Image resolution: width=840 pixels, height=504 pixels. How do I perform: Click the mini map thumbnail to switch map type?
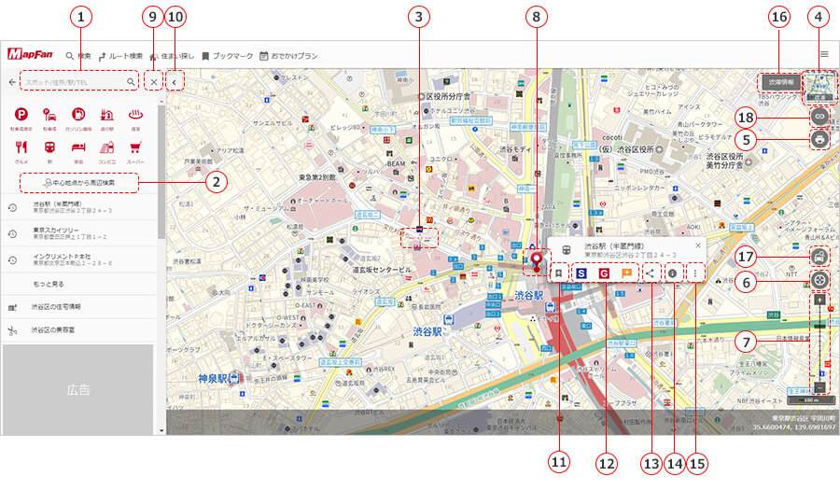click(820, 87)
